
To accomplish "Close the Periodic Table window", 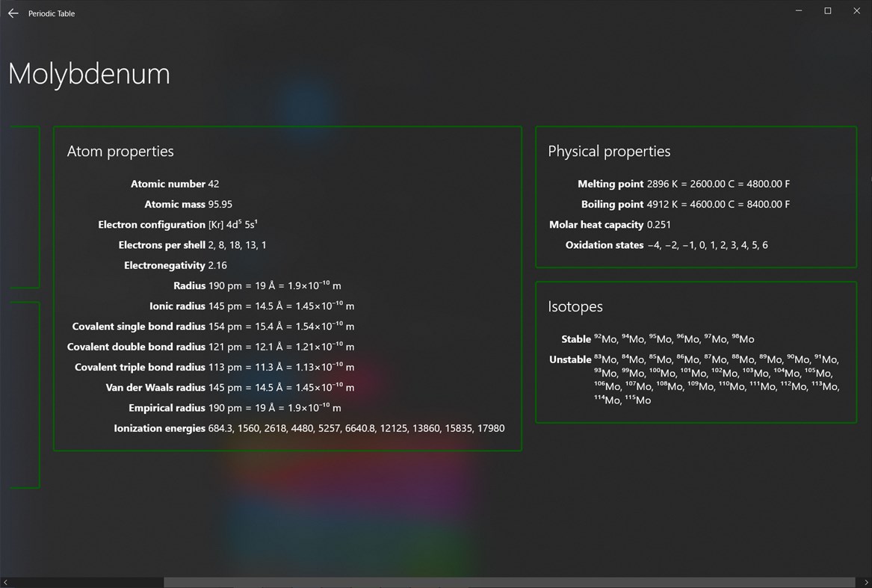I will (856, 10).
